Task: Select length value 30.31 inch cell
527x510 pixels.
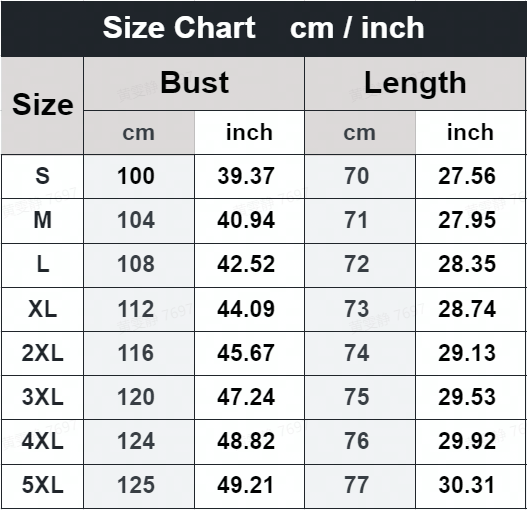Action: coord(470,486)
